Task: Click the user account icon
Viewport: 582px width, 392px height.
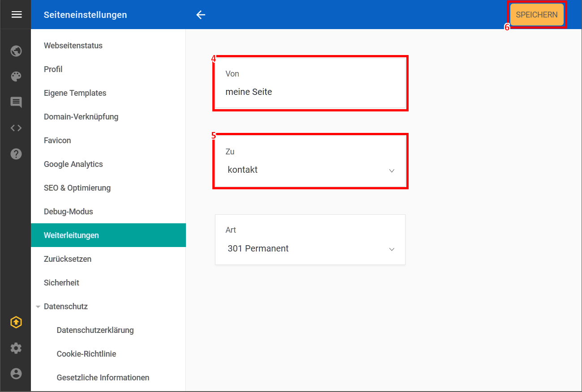Action: coord(16,374)
